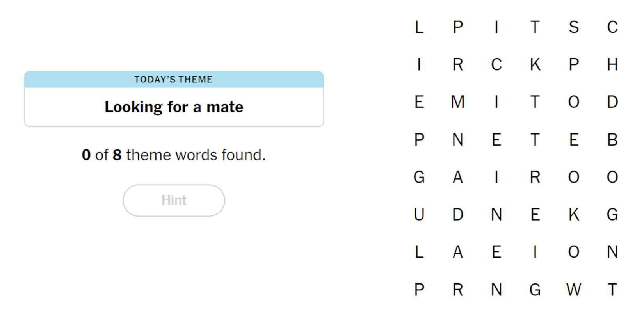Select the letter U tile
The image size is (644, 322).
point(419,214)
